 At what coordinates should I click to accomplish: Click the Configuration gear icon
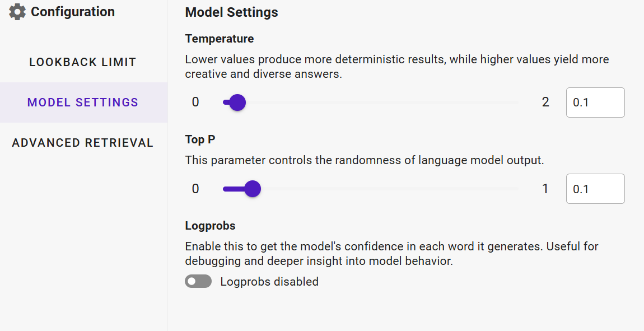(x=17, y=12)
